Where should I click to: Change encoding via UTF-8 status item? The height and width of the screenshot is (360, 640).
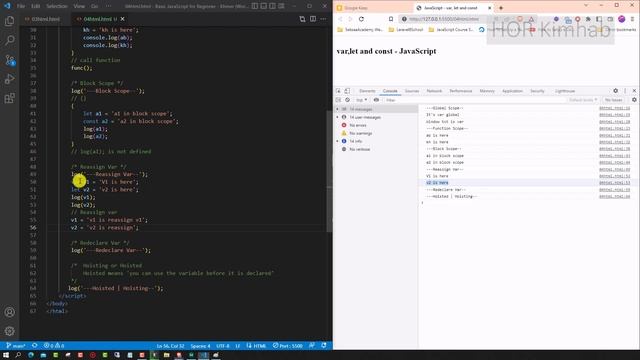pos(223,346)
